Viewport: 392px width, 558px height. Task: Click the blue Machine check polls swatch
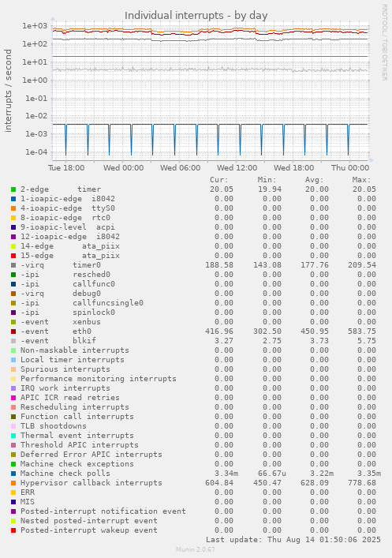click(x=13, y=474)
